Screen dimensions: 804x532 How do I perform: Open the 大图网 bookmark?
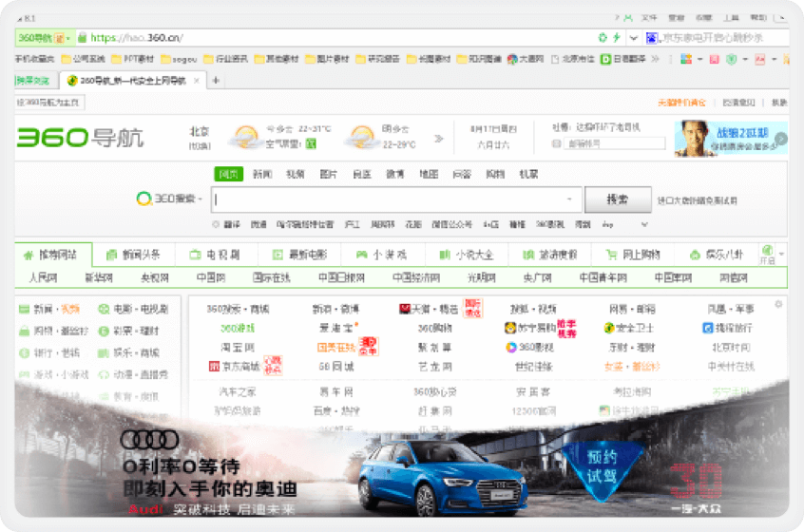(x=525, y=60)
